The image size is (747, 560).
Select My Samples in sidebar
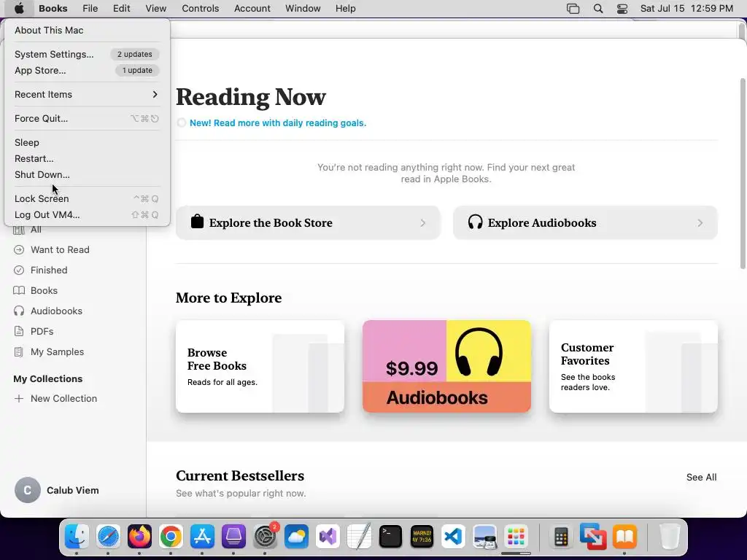[57, 352]
